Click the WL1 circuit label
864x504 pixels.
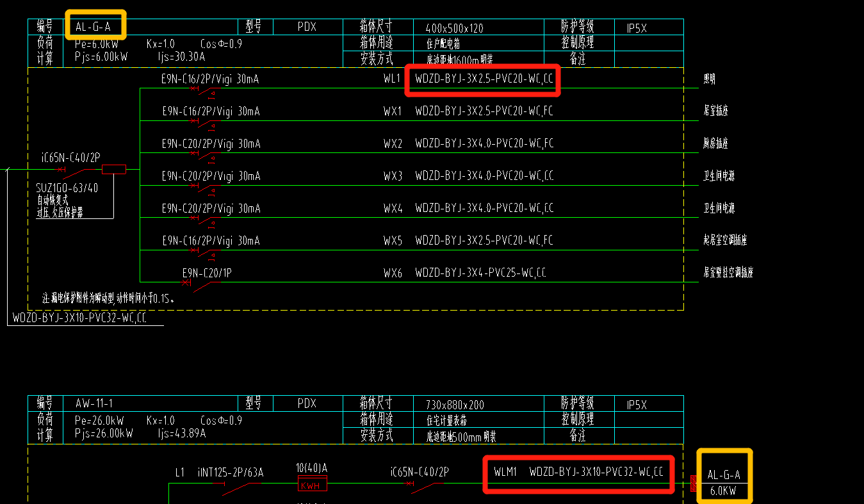(x=391, y=79)
